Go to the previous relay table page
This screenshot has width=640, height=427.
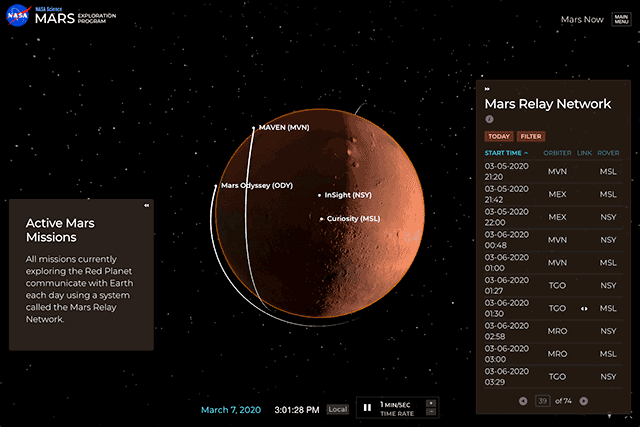tap(522, 401)
